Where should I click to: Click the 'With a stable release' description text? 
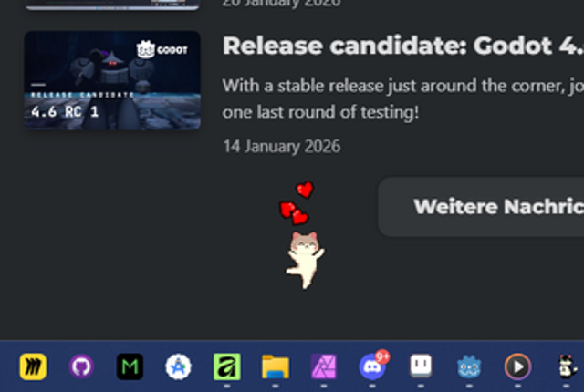(x=403, y=98)
